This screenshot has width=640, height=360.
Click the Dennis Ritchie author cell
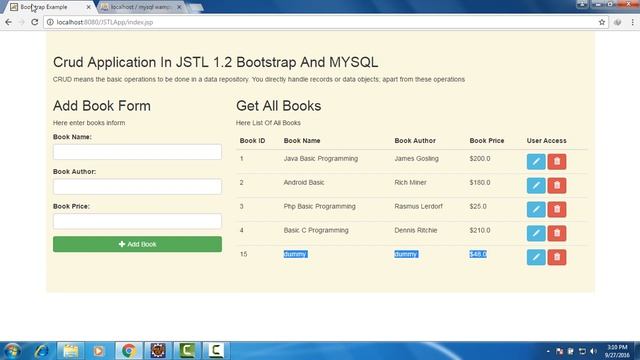[x=416, y=230]
